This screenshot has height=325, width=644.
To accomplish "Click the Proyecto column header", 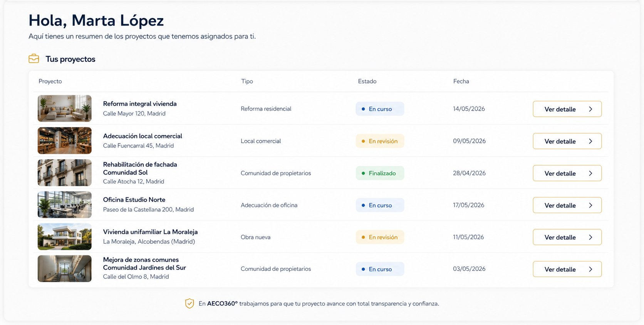I will (50, 81).
